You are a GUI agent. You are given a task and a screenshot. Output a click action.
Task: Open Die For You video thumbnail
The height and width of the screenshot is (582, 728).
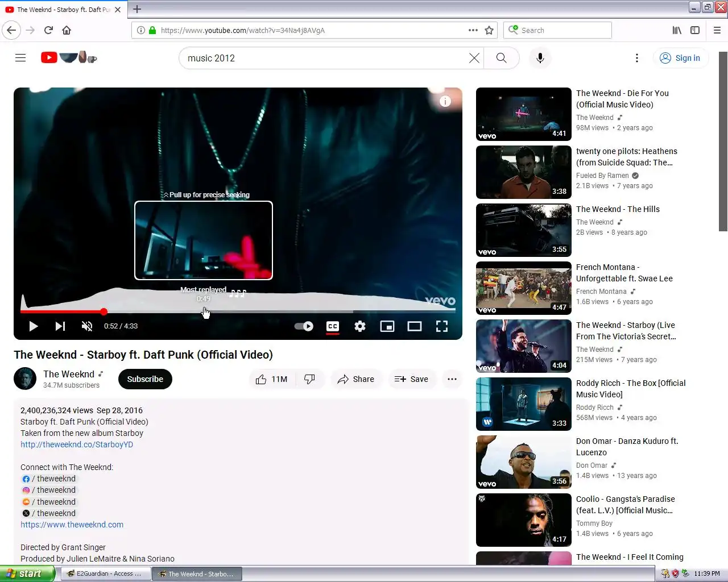(524, 114)
